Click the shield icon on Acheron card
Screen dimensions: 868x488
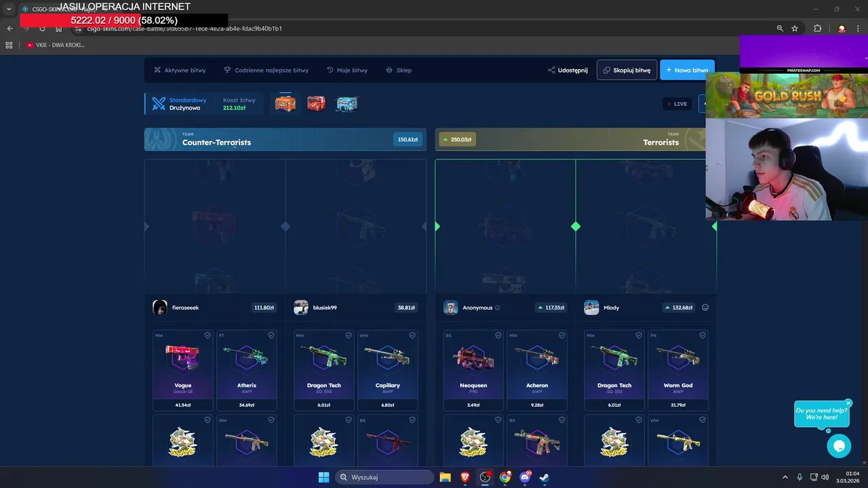pos(561,335)
